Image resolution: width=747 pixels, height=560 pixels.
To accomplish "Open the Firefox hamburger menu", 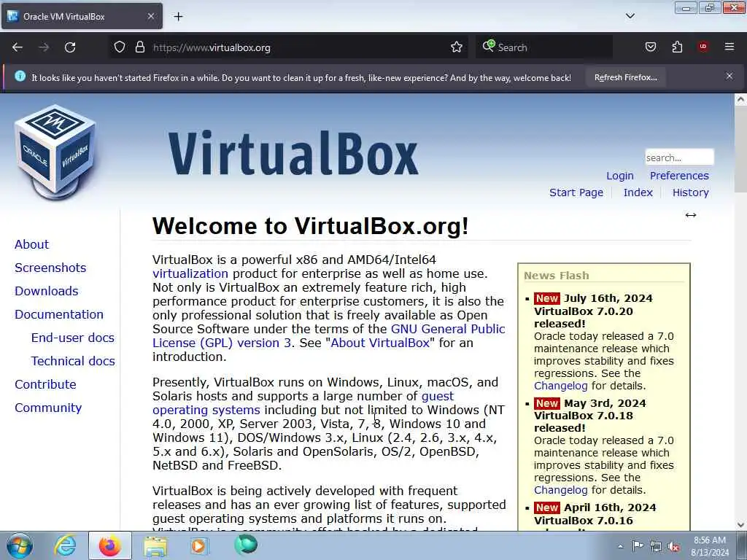I will click(x=729, y=47).
